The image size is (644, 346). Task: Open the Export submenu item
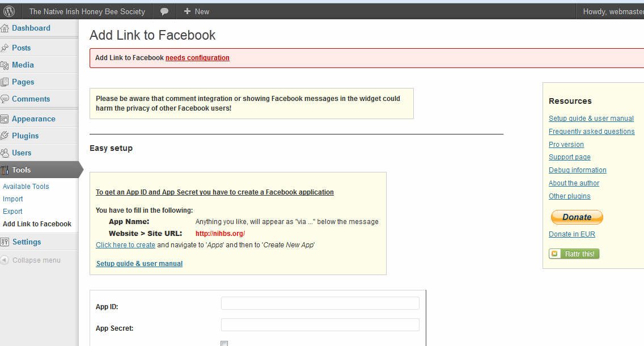[12, 211]
